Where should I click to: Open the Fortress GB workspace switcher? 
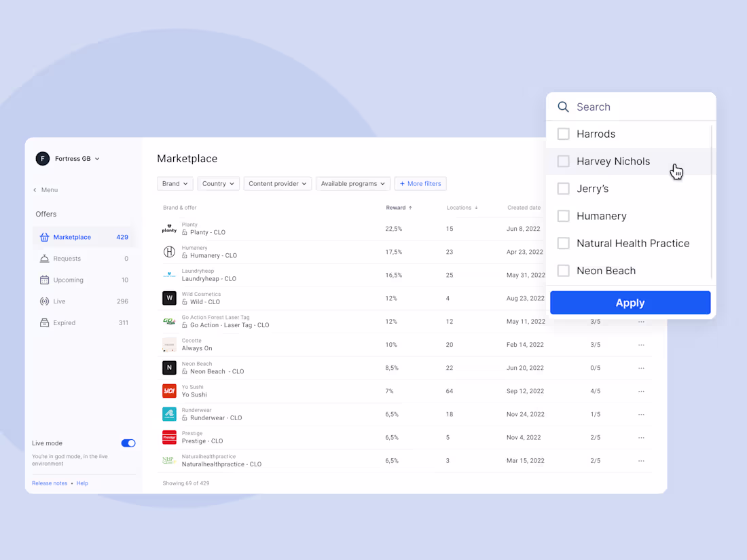point(68,158)
